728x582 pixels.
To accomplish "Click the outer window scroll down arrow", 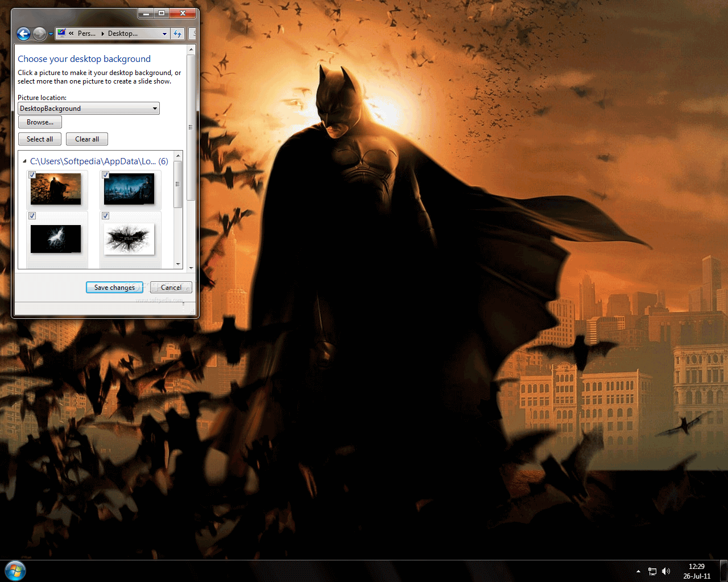I will 191,268.
